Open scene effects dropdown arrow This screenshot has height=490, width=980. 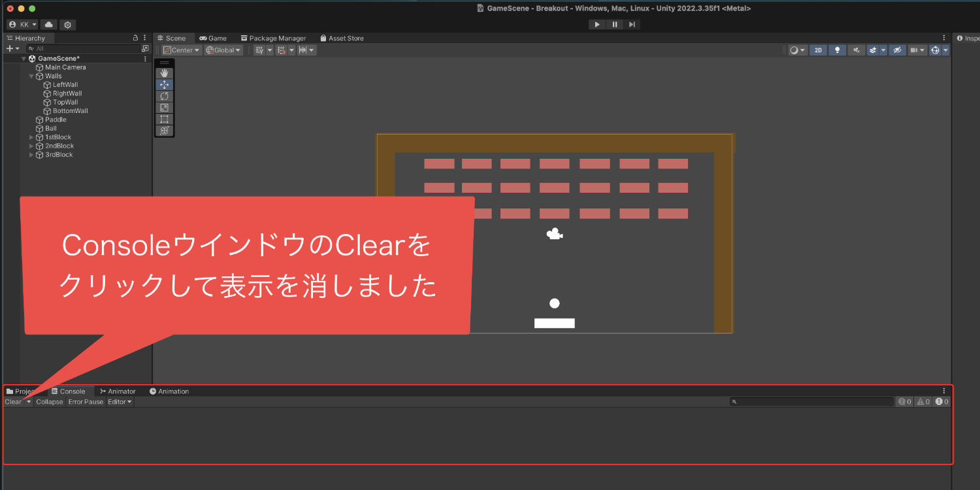[883, 50]
